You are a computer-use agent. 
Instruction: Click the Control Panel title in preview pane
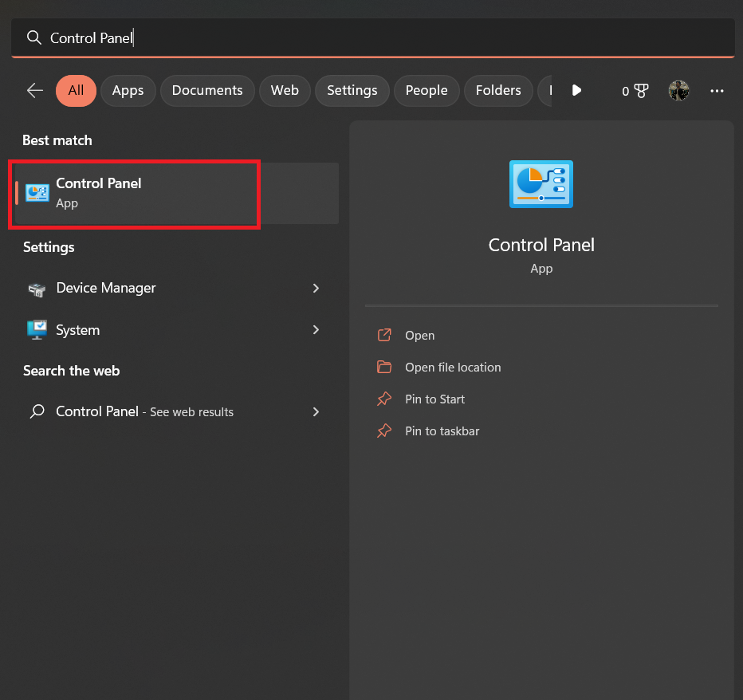[x=541, y=245]
